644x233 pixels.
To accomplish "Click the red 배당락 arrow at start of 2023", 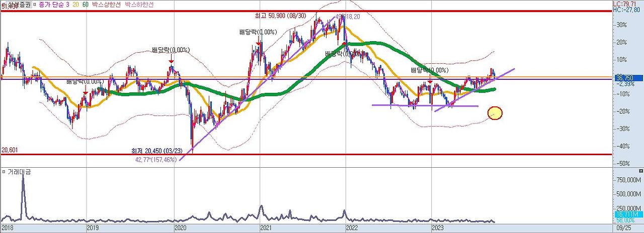I will (430, 81).
